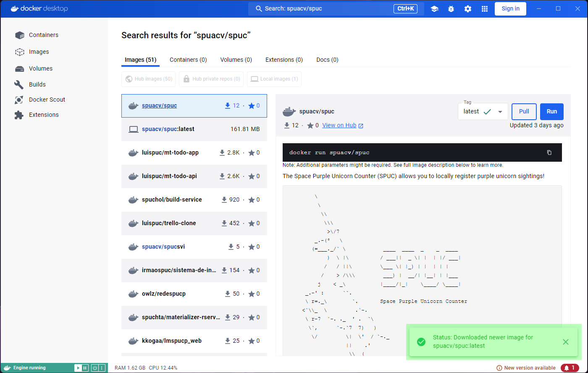The image size is (588, 373).
Task: Open Builds wrench icon
Action: pos(19,84)
